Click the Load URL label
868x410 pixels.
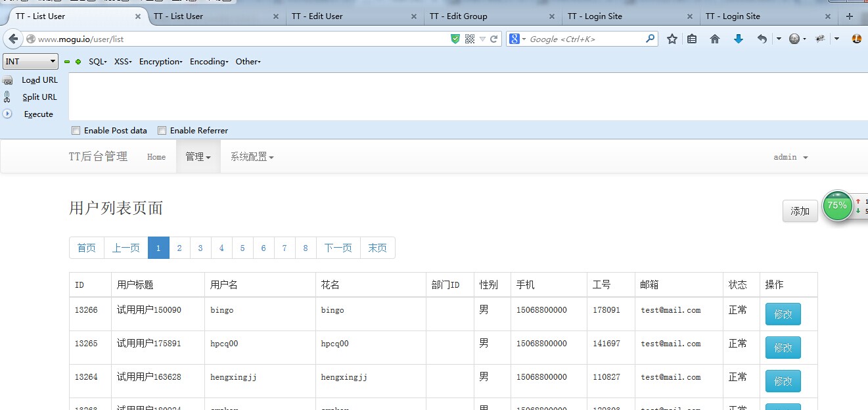[39, 80]
